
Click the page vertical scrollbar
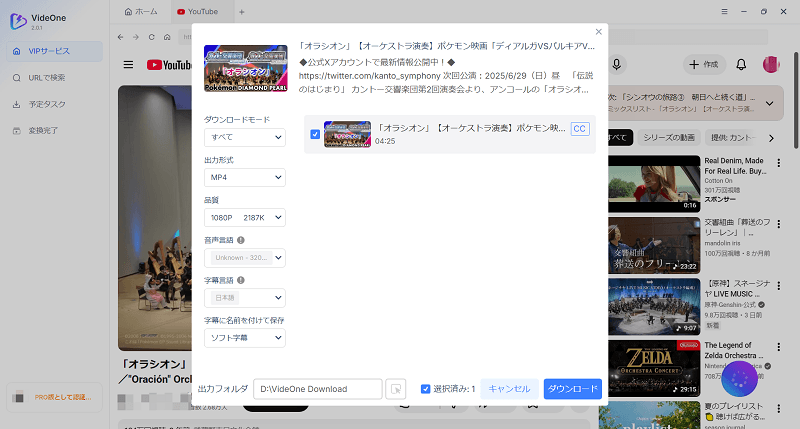point(795,99)
